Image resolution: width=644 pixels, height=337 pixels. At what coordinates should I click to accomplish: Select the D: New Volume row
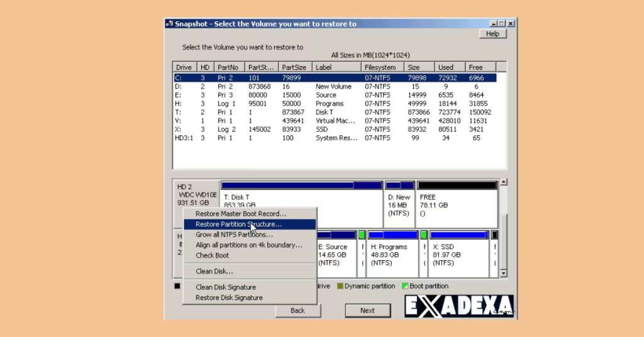click(335, 87)
